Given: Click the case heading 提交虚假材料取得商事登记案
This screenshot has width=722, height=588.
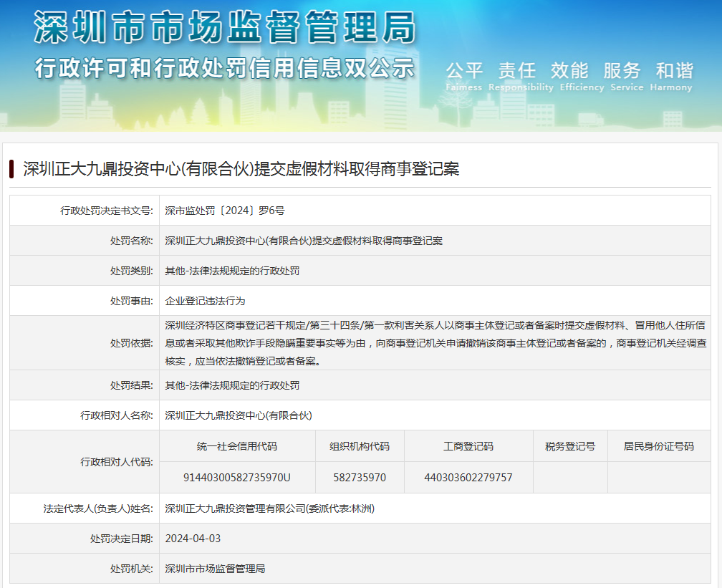Looking at the screenshot, I should 241,169.
